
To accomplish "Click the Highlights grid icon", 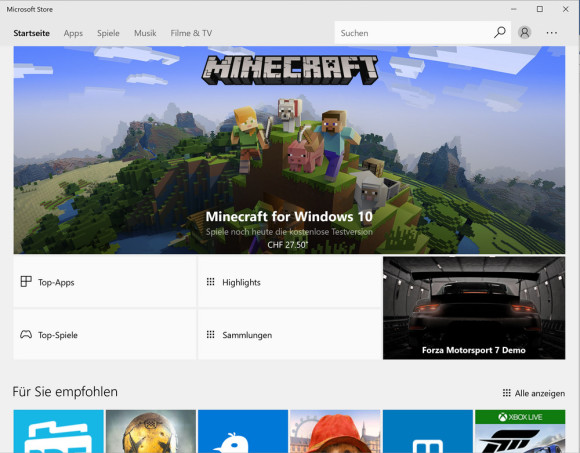I will [210, 282].
